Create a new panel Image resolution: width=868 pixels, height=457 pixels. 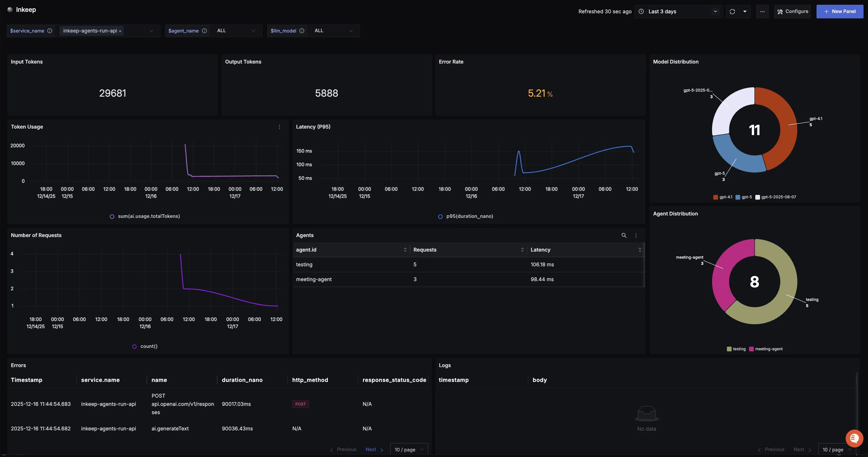(x=840, y=11)
